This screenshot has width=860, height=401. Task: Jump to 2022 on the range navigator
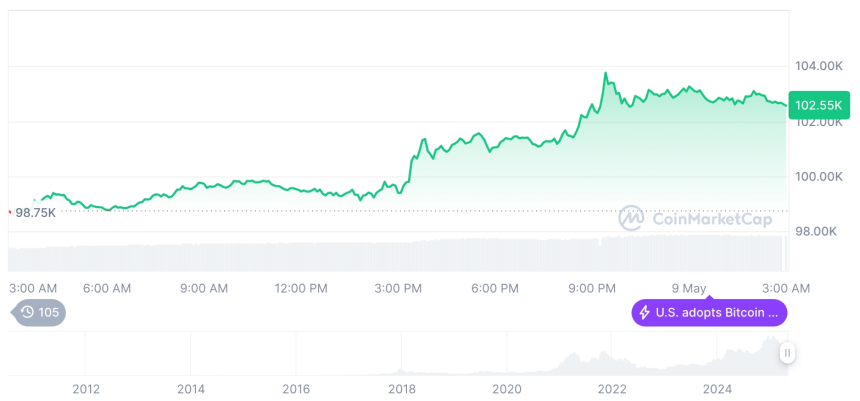tap(612, 389)
